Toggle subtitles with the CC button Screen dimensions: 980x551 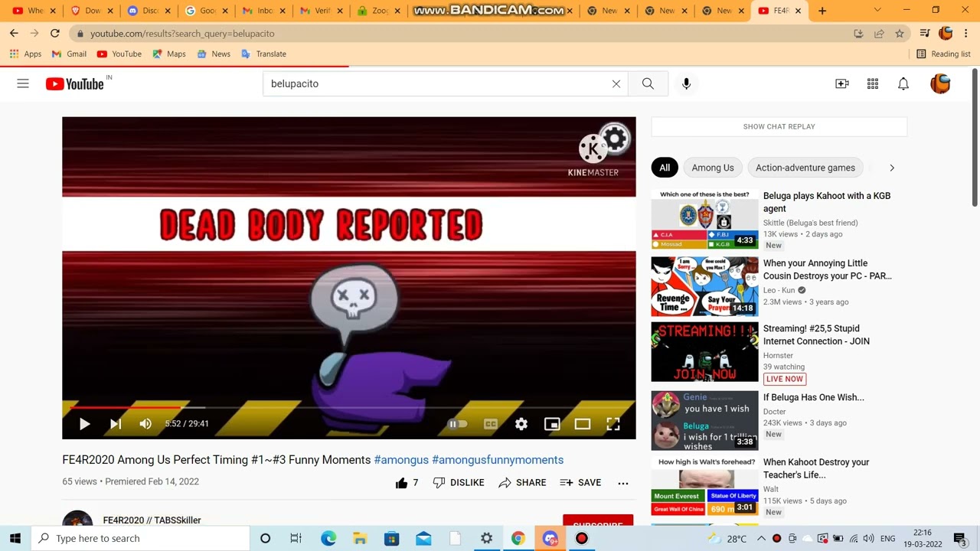491,423
